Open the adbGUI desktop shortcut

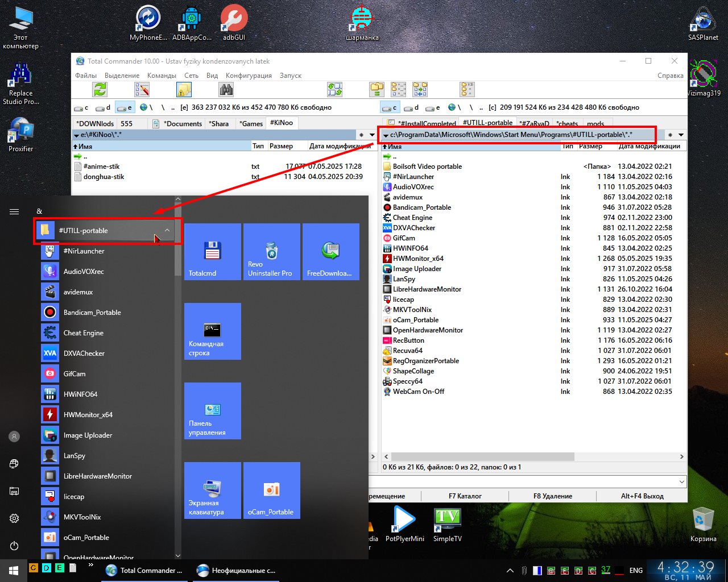click(234, 23)
